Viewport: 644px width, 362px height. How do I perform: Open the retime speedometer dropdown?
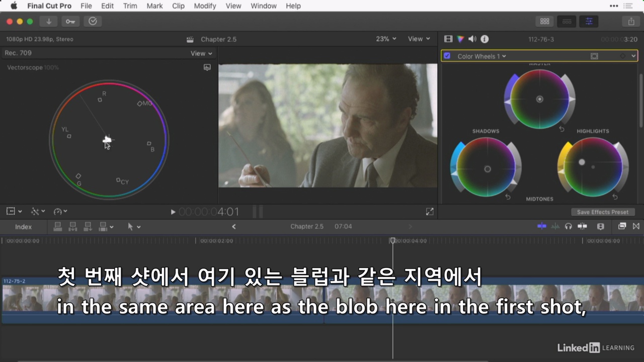coord(60,212)
